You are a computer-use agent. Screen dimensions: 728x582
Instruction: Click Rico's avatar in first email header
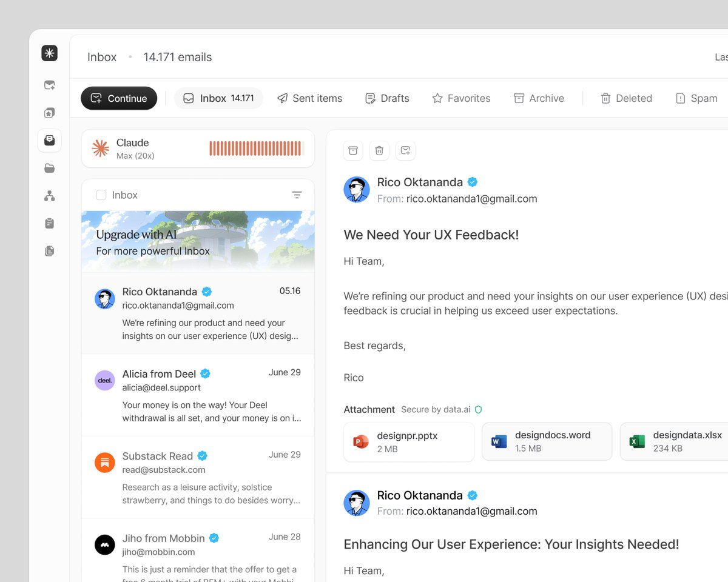click(357, 190)
